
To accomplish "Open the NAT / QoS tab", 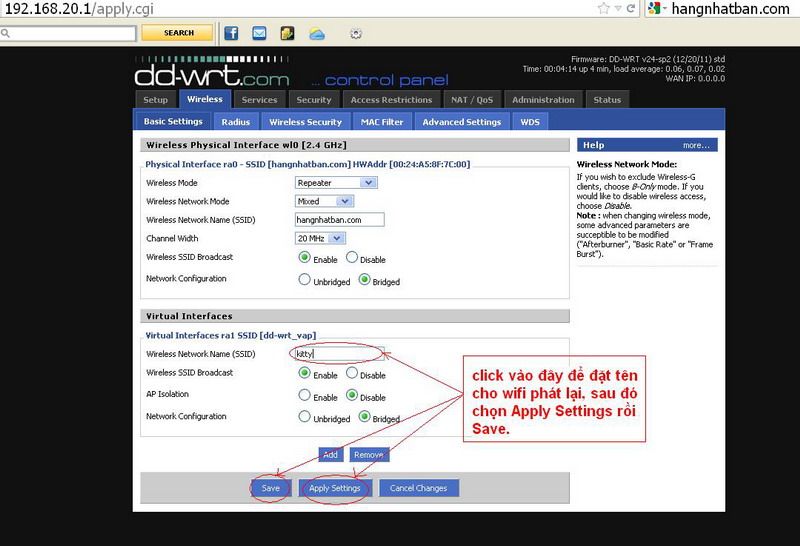I will click(472, 100).
